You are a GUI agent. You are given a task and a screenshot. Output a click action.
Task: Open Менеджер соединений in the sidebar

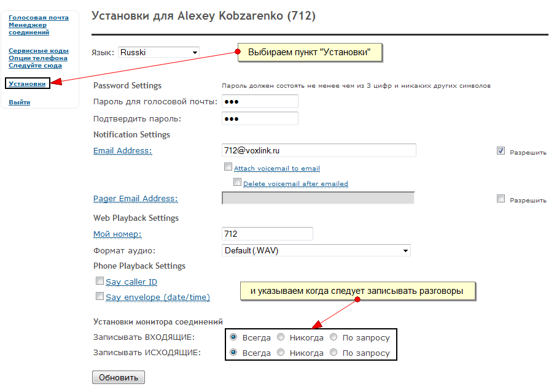tap(29, 28)
